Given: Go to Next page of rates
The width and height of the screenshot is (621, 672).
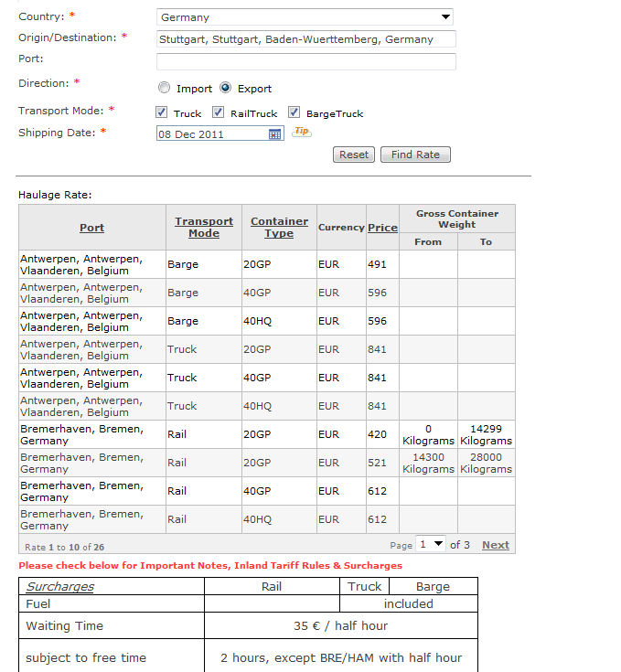Looking at the screenshot, I should coord(495,545).
